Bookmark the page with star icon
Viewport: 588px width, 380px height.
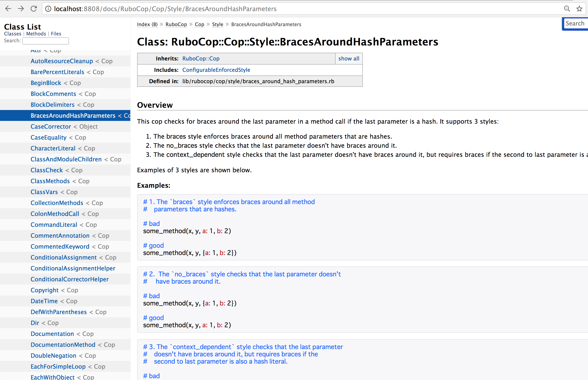point(579,9)
